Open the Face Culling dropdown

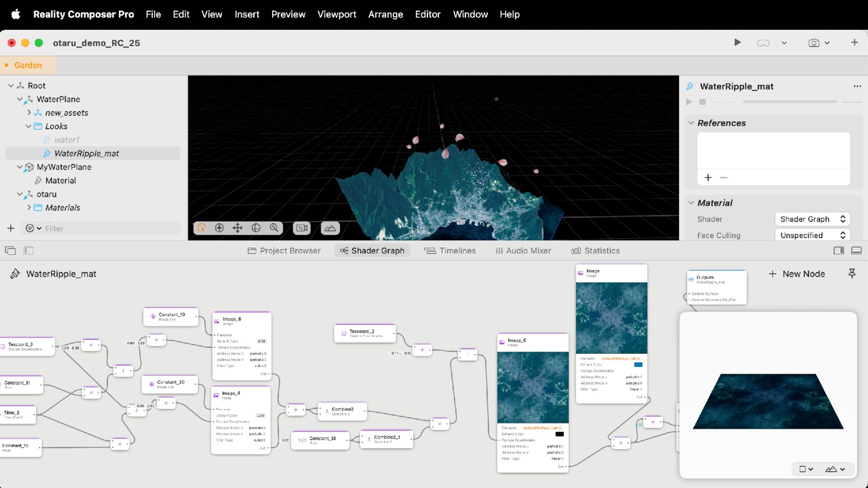pyautogui.click(x=812, y=235)
